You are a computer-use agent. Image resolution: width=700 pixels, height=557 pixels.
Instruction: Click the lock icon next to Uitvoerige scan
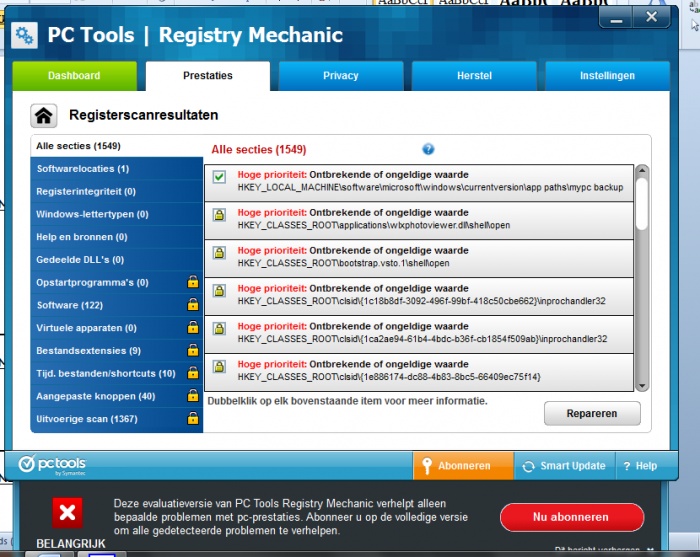(192, 418)
